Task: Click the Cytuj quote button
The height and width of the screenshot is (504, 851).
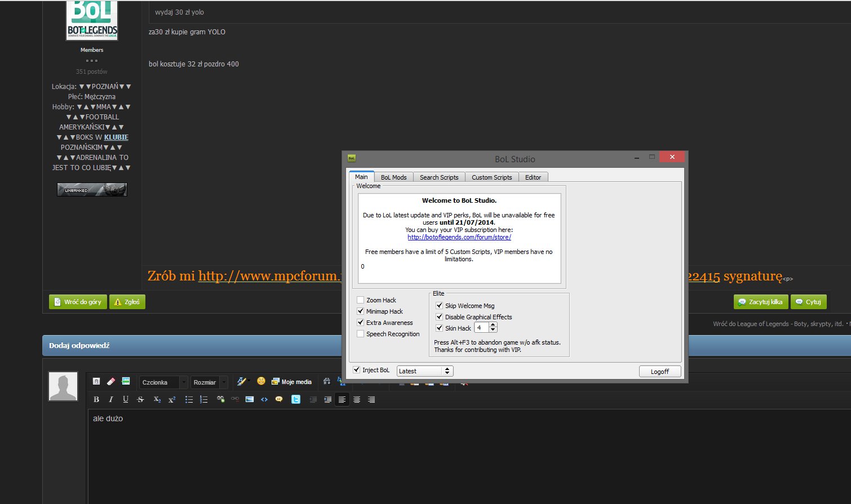Action: [808, 302]
